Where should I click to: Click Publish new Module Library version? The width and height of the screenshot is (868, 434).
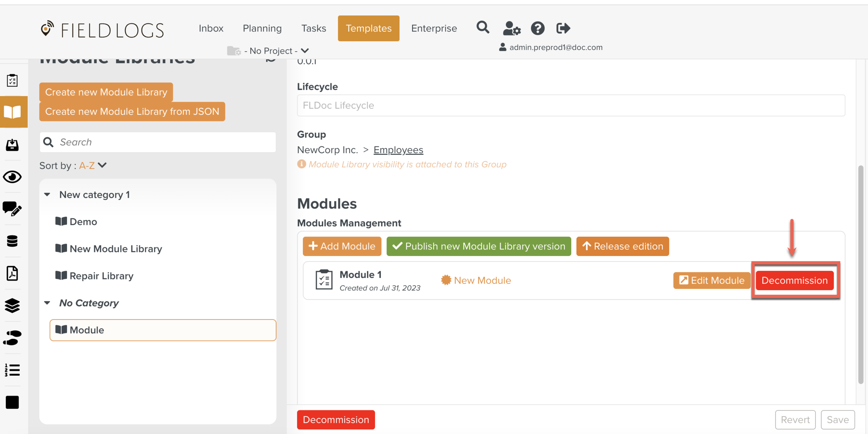[478, 246]
